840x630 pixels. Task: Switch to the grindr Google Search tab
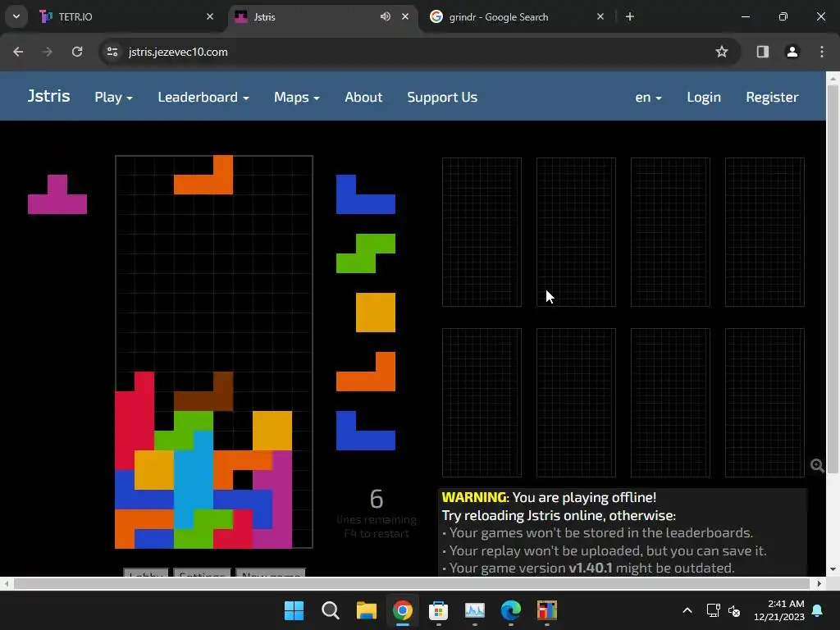coord(517,16)
